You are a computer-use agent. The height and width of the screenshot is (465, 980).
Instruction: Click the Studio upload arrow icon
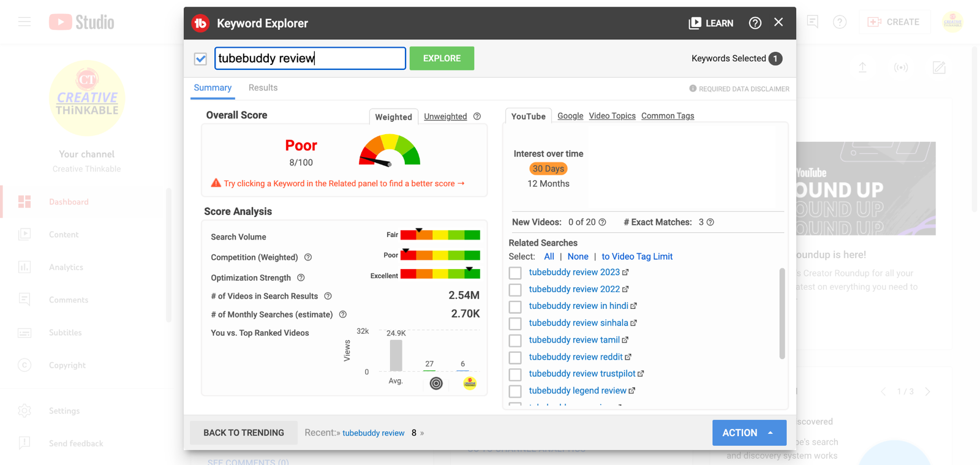click(x=862, y=67)
